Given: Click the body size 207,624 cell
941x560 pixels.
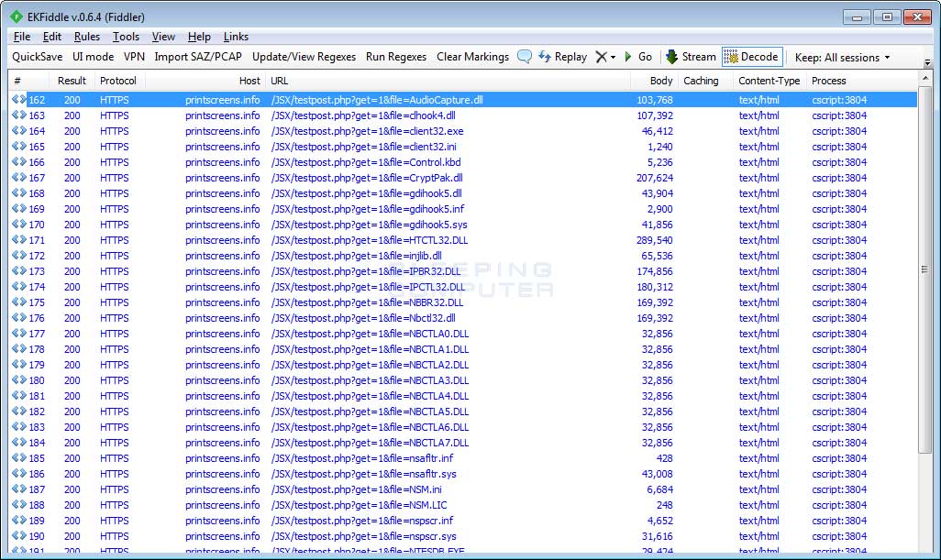Looking at the screenshot, I should coord(655,178).
